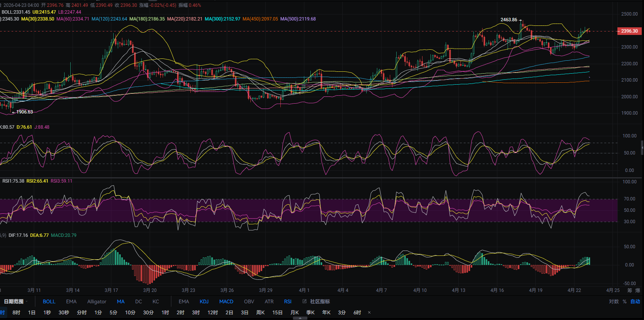Enable the Alligator overlay indicator
644x320 pixels.
pos(97,301)
